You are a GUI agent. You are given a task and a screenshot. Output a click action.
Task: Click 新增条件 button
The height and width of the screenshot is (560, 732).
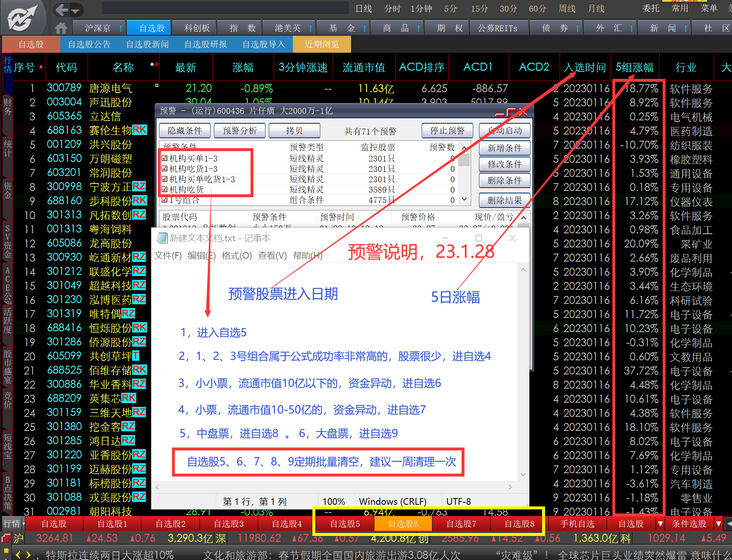point(505,148)
